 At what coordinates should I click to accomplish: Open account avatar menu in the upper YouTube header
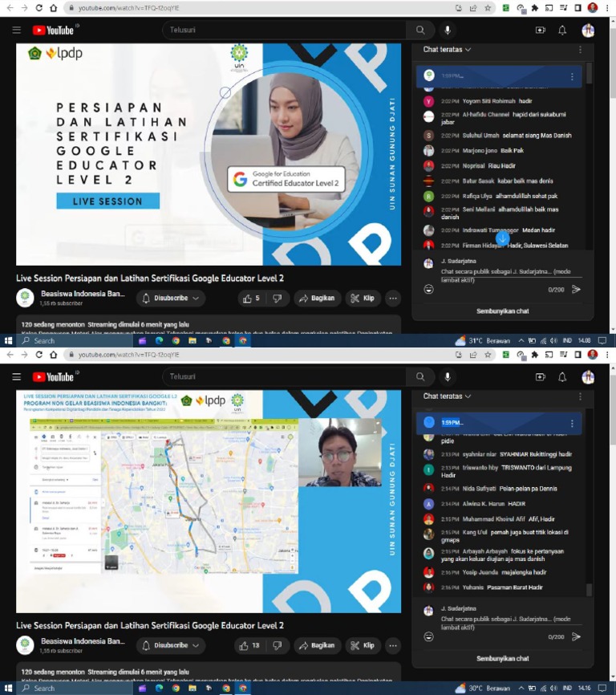[x=588, y=30]
